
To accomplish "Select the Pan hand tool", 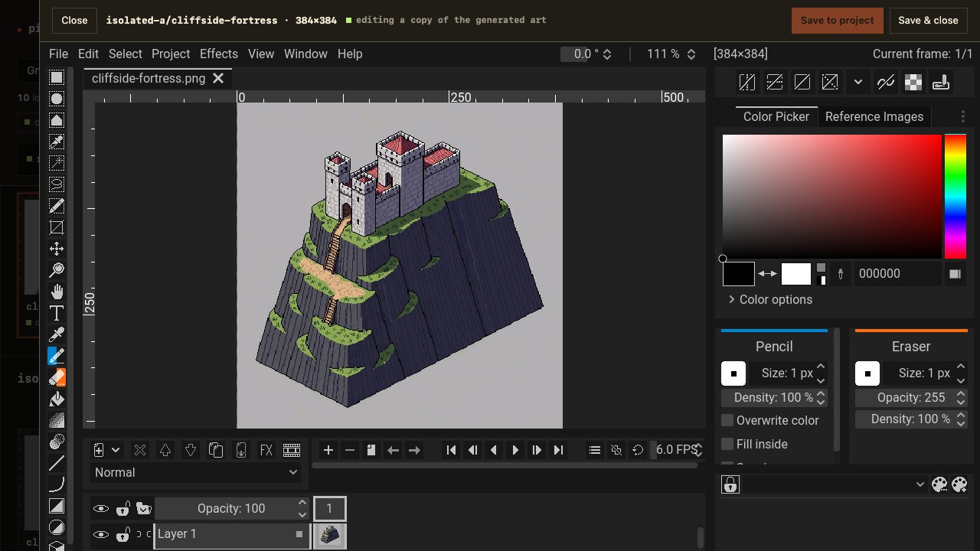I will coord(57,292).
